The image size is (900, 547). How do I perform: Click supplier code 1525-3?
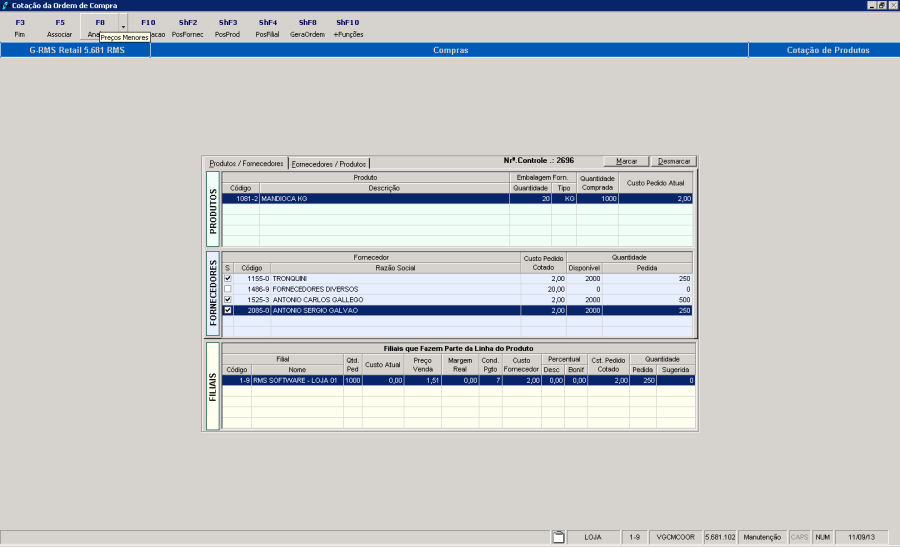click(258, 300)
